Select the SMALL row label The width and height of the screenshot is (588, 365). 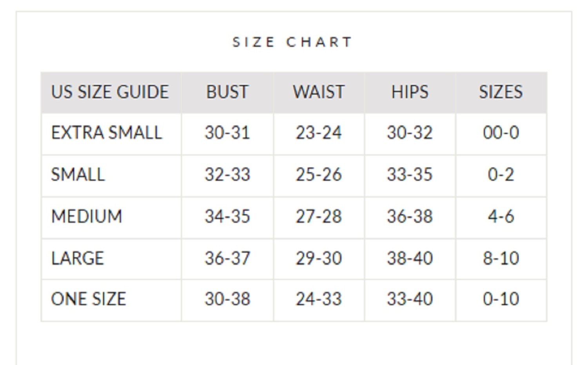point(78,175)
